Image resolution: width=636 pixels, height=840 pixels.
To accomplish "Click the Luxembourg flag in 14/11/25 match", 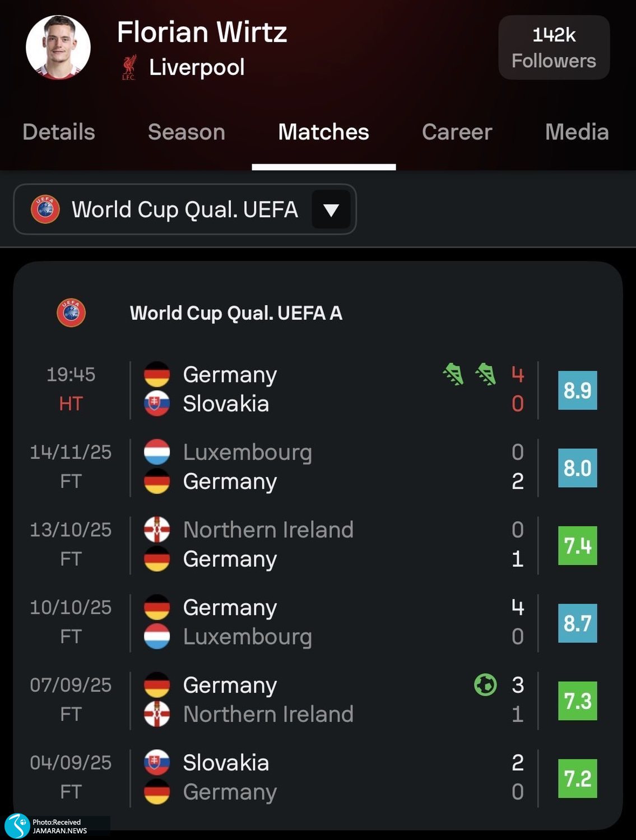I will click(x=157, y=452).
